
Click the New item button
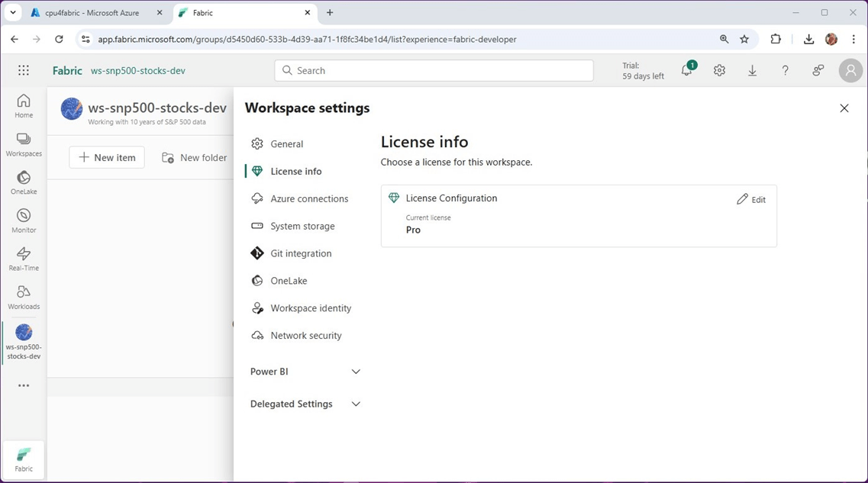tap(107, 158)
